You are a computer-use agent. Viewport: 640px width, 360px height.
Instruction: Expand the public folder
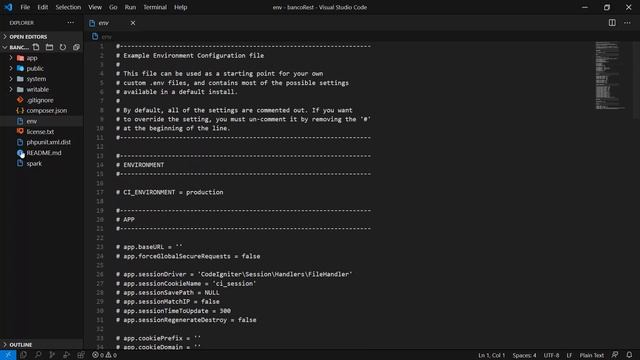[x=11, y=69]
